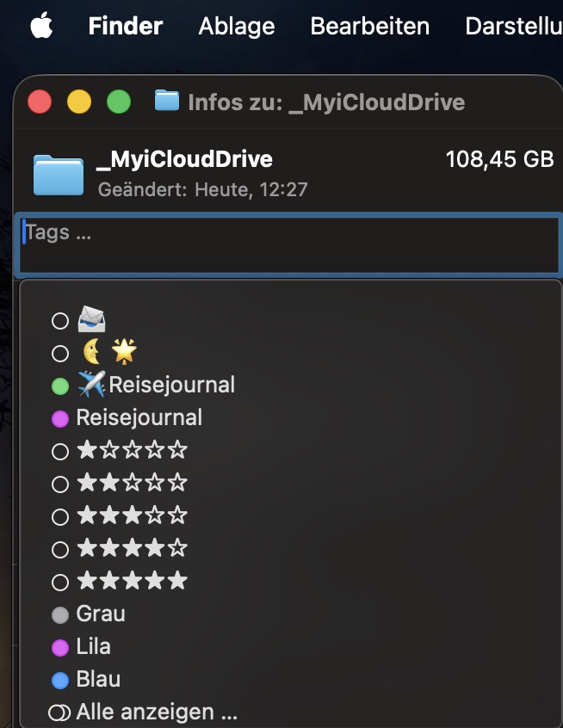
Task: Select the one-star rating tag
Action: point(120,451)
